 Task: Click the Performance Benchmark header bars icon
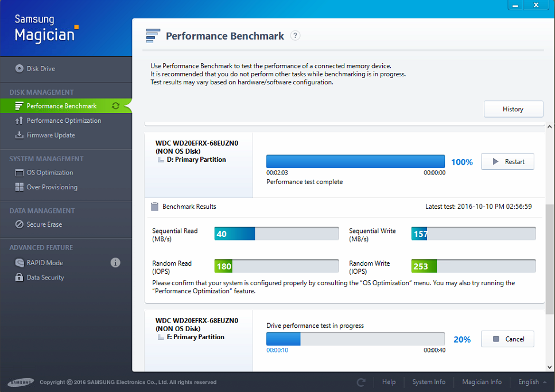click(x=153, y=36)
